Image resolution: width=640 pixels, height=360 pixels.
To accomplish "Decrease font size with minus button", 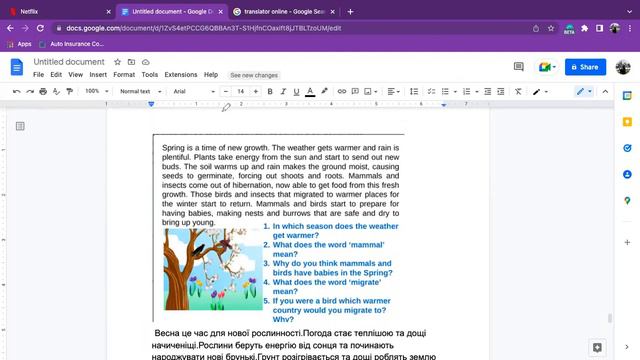I will 226,91.
